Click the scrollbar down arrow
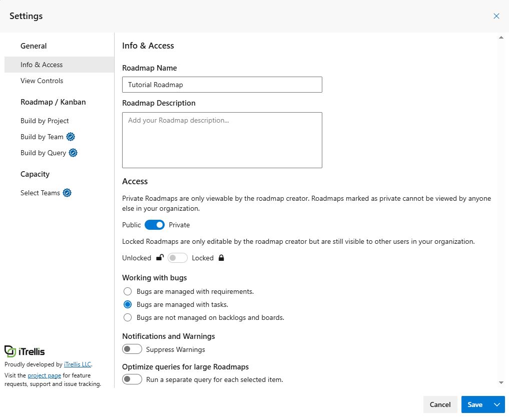Viewport: 509px width, 420px height. tap(501, 382)
